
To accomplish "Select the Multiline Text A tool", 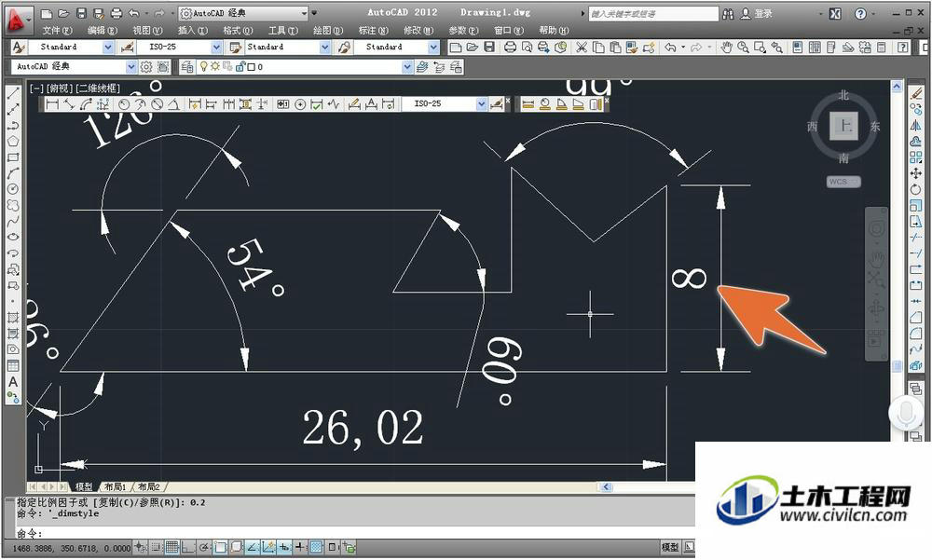I will pos(12,382).
